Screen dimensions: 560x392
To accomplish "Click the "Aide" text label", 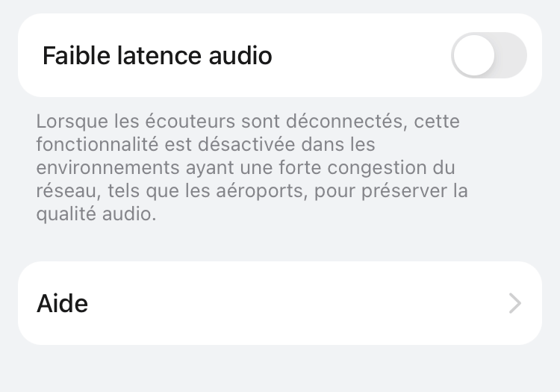I will (62, 303).
